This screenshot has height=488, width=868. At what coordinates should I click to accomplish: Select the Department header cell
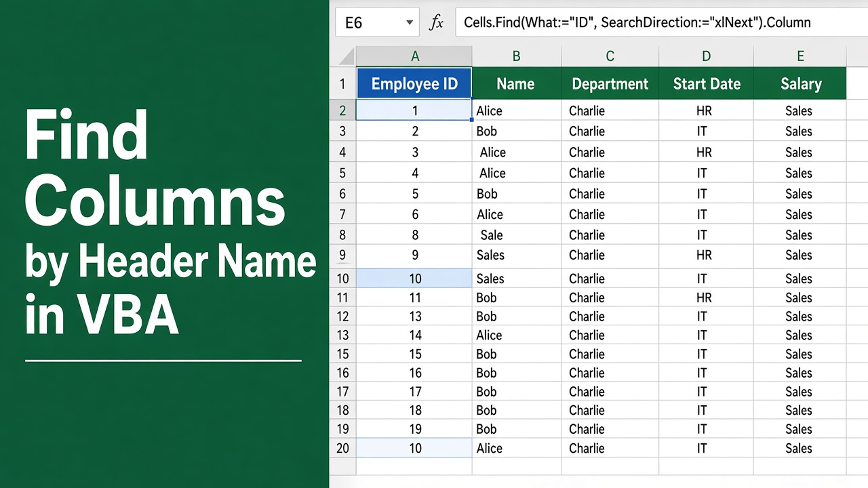[610, 83]
